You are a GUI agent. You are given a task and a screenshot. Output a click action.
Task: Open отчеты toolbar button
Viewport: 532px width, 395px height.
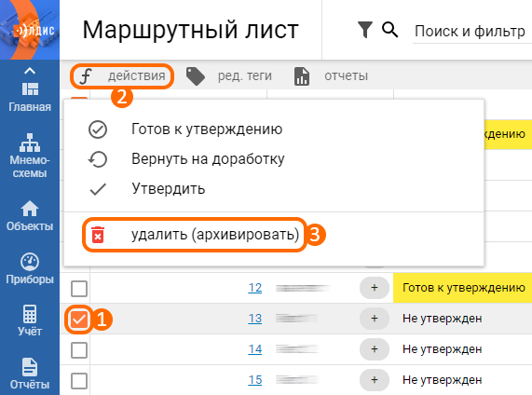pos(331,76)
